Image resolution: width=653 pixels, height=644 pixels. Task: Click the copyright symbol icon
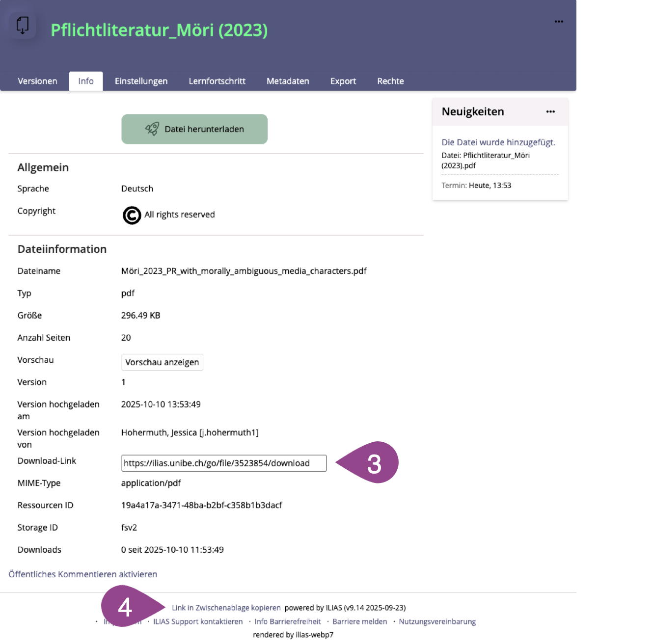[x=132, y=215]
